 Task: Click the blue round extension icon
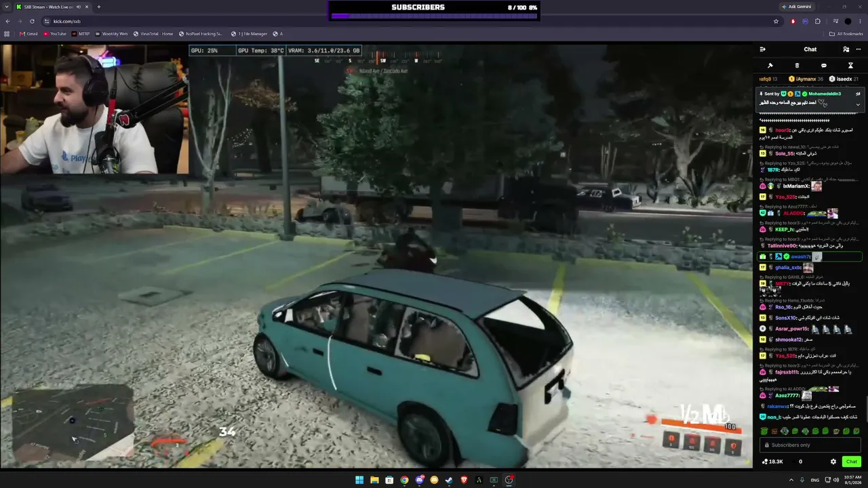(x=805, y=21)
